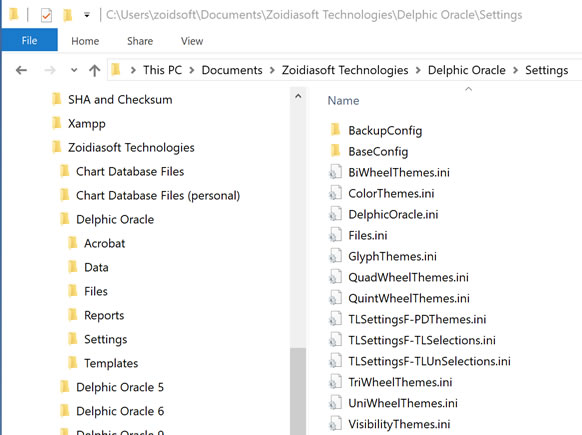Click the address bar folder icon
Viewport: 582px width, 435px height.
[116, 69]
